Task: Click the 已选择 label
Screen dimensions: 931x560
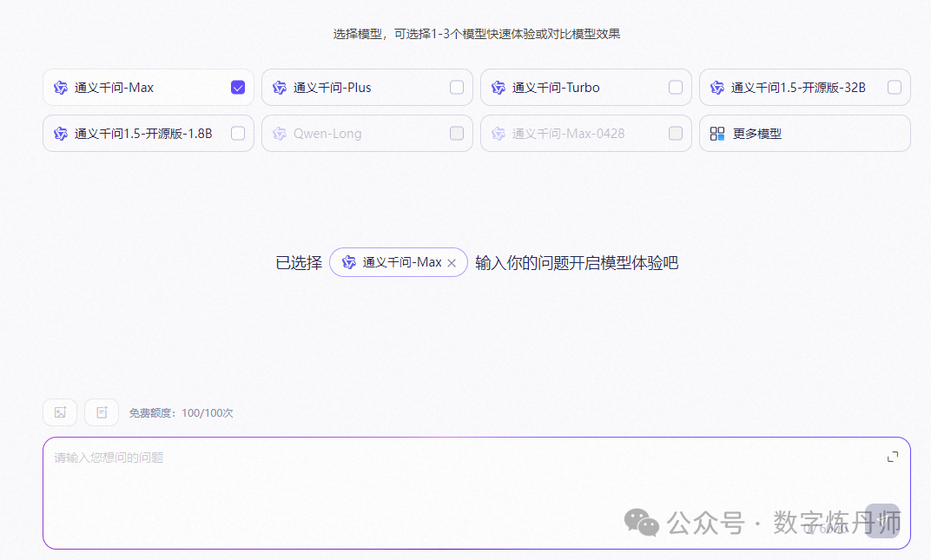Action: pyautogui.click(x=299, y=262)
